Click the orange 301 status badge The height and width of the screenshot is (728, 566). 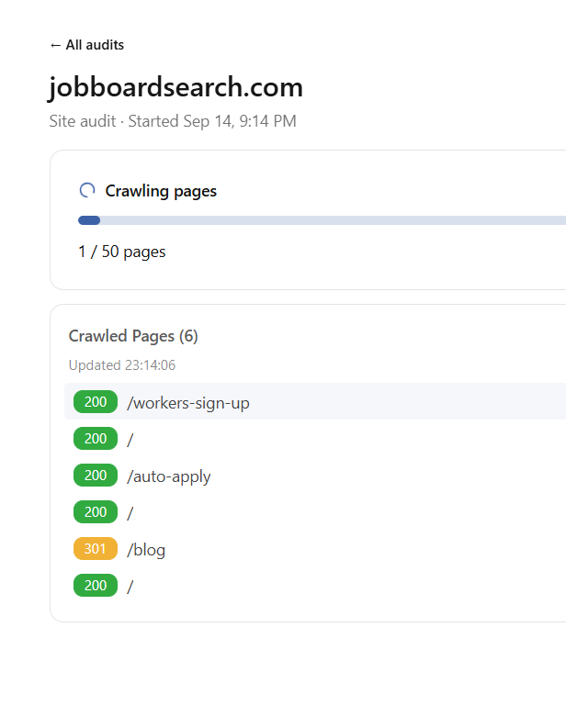pyautogui.click(x=96, y=549)
